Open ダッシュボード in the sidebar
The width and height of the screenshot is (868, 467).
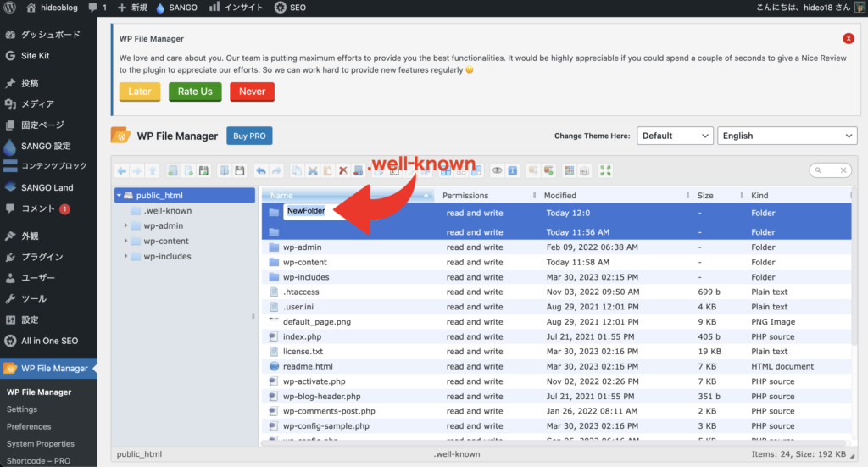coord(48,34)
